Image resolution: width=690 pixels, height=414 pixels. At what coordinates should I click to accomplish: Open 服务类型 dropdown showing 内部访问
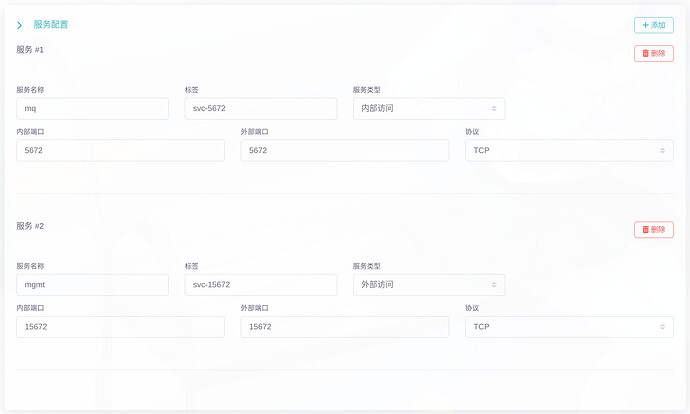tap(429, 109)
